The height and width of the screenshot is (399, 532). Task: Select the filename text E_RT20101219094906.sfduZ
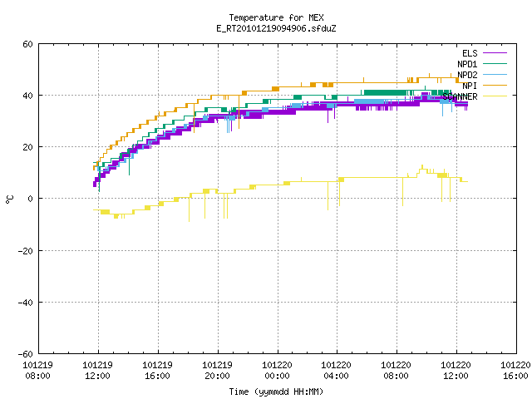point(276,28)
